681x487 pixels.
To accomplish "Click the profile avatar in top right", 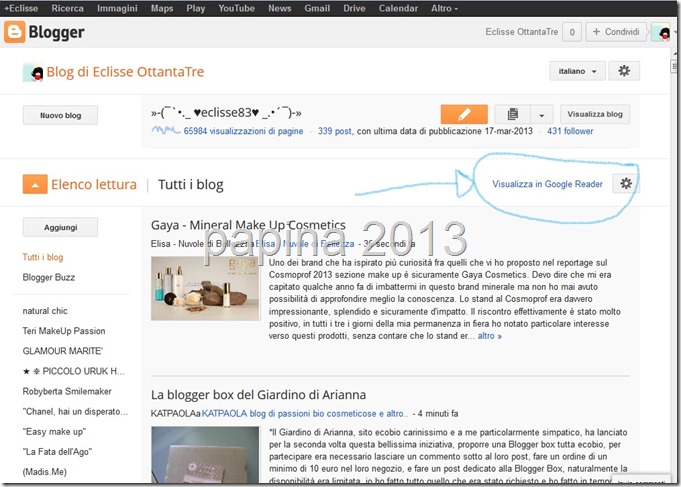I will click(662, 32).
